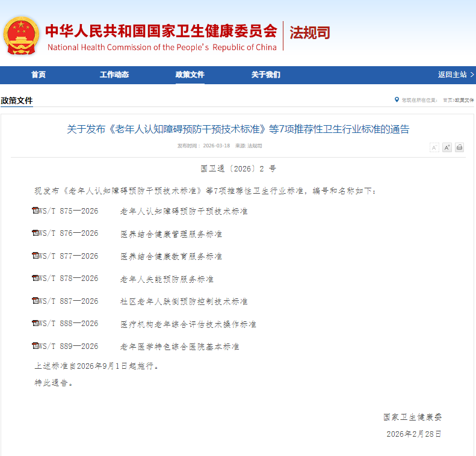Click PDF icon beside WS/T 875—2026
476x456 pixels.
click(35, 211)
